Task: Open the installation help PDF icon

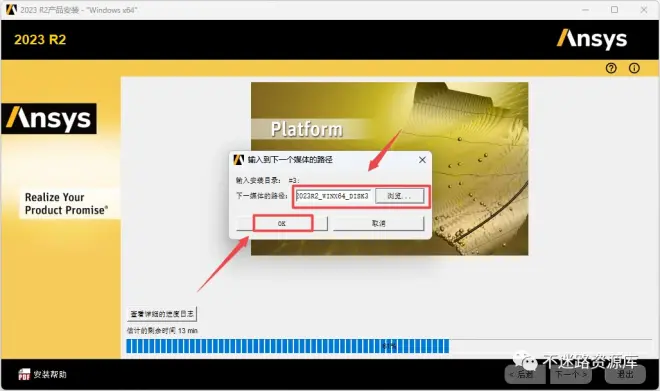Action: [24, 374]
